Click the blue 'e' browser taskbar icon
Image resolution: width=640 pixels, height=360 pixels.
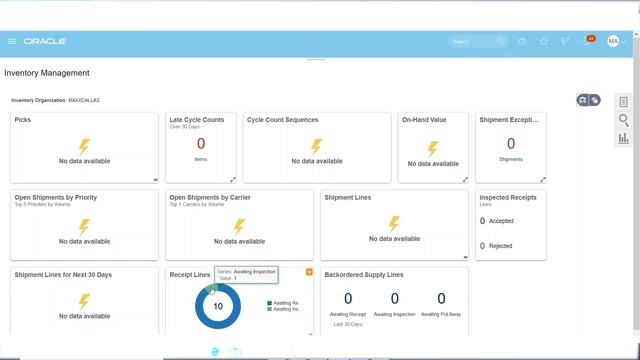[x=215, y=351]
